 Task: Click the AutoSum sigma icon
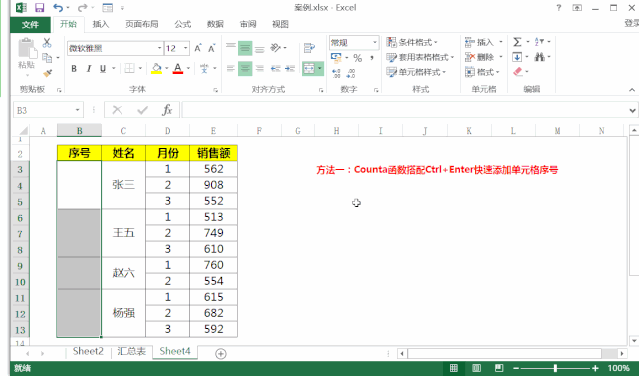pos(517,42)
